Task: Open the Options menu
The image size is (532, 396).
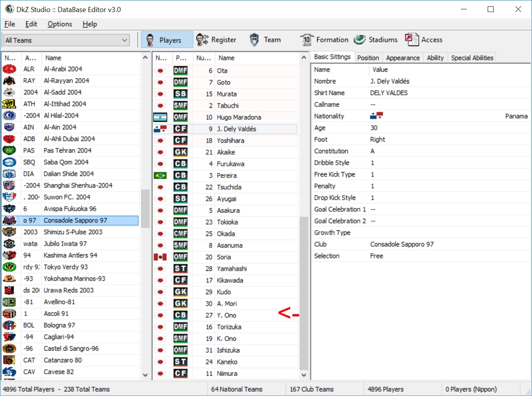Action: (x=60, y=24)
